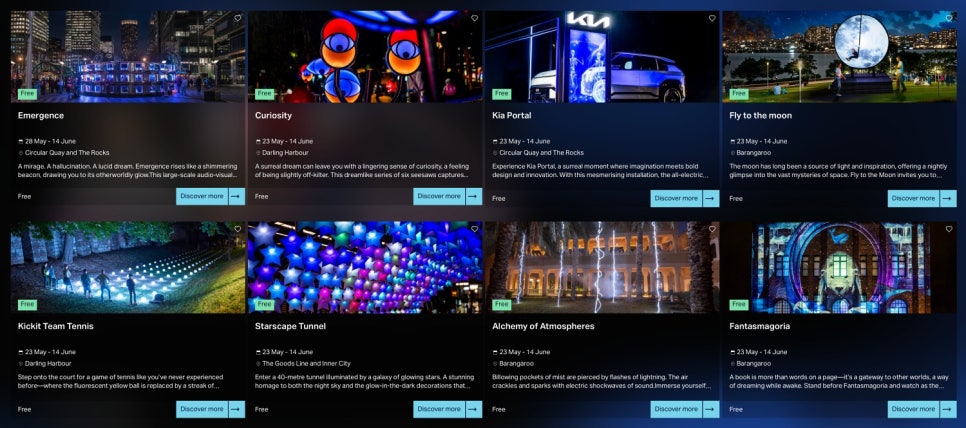Like Alchemy of Atmospheres with heart icon

click(712, 229)
